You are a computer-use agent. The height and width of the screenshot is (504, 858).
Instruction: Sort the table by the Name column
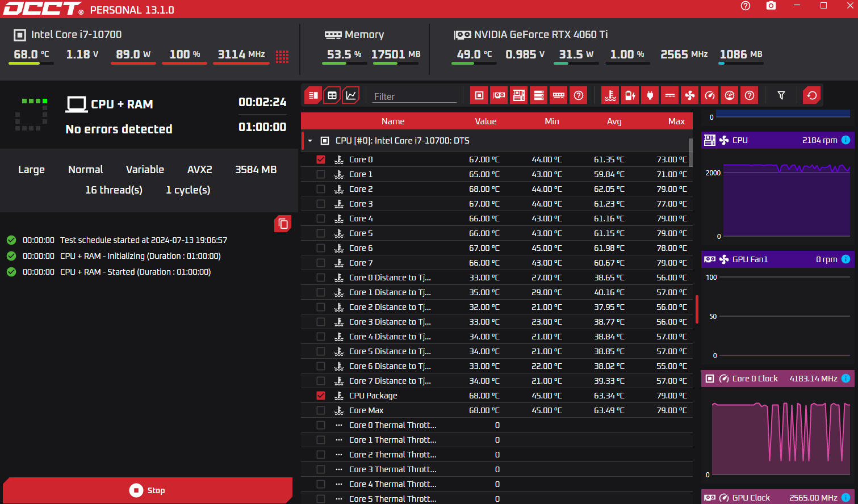click(393, 121)
